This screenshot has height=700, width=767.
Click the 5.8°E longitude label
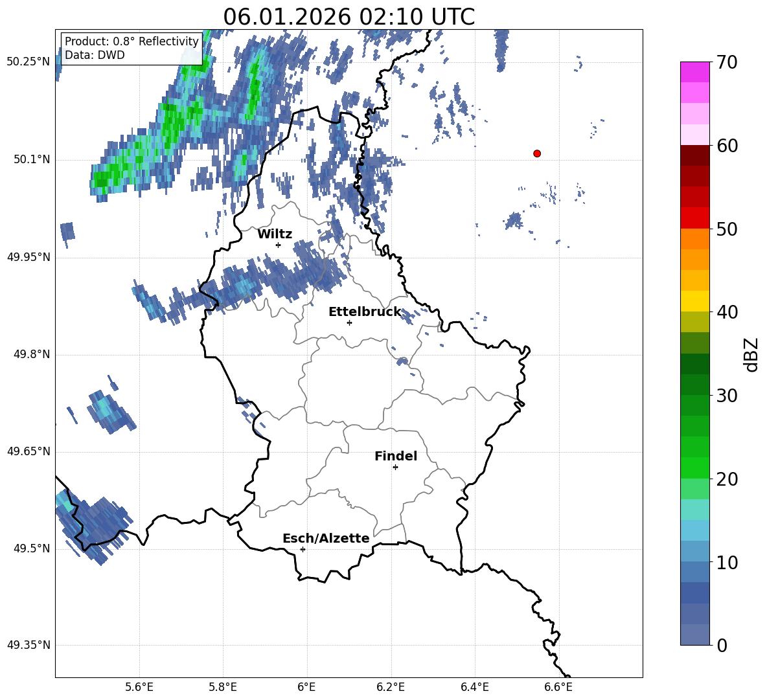point(223,687)
